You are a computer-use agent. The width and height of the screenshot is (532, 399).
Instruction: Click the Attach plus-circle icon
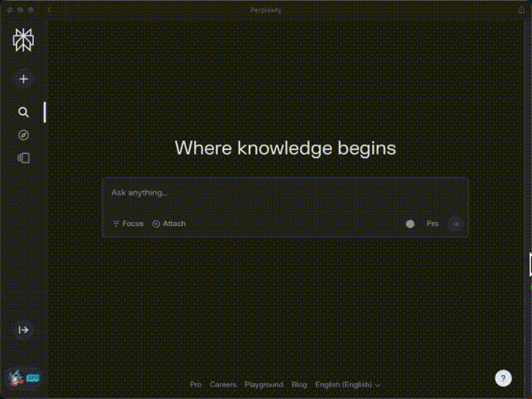point(156,224)
